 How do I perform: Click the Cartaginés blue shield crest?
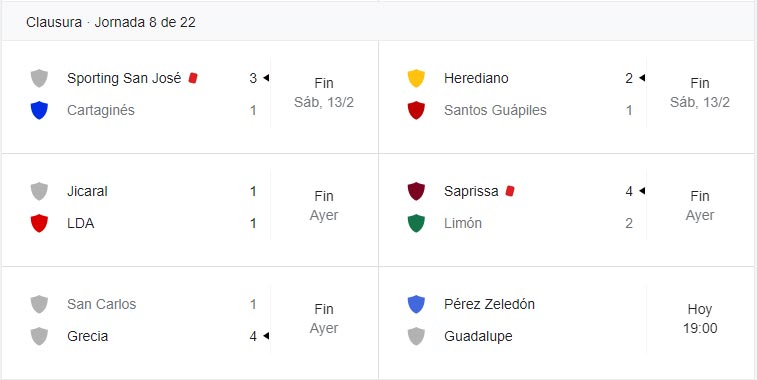(39, 110)
